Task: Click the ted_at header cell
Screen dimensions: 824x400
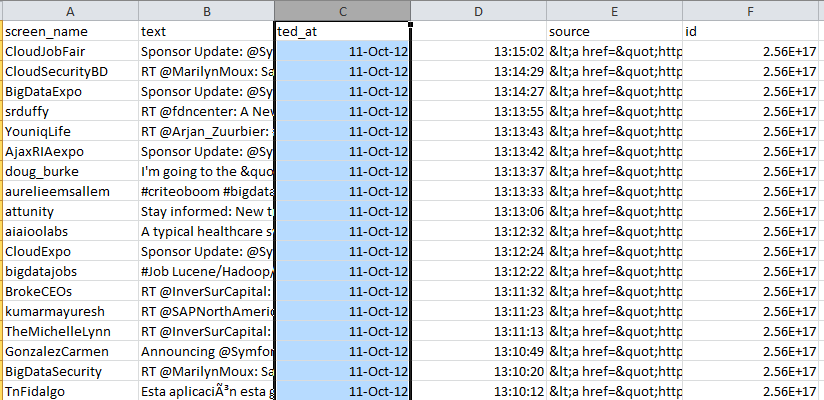Action: point(341,31)
